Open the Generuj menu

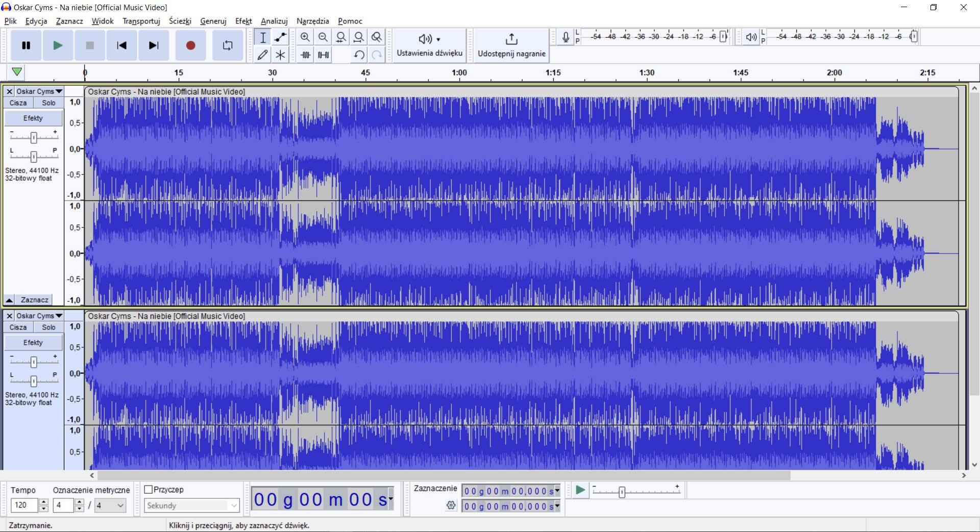tap(213, 21)
